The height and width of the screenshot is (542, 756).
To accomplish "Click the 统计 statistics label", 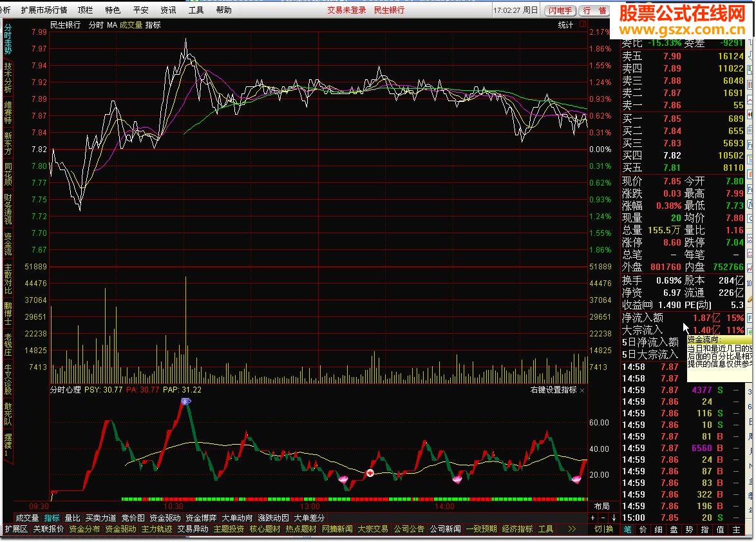I will pyautogui.click(x=565, y=24).
